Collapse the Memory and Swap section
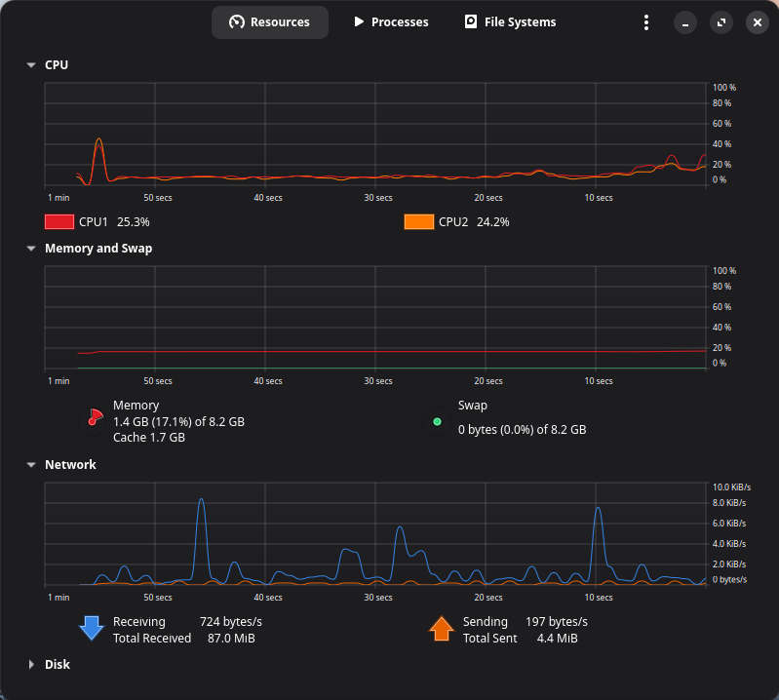779x700 pixels. tap(31, 249)
